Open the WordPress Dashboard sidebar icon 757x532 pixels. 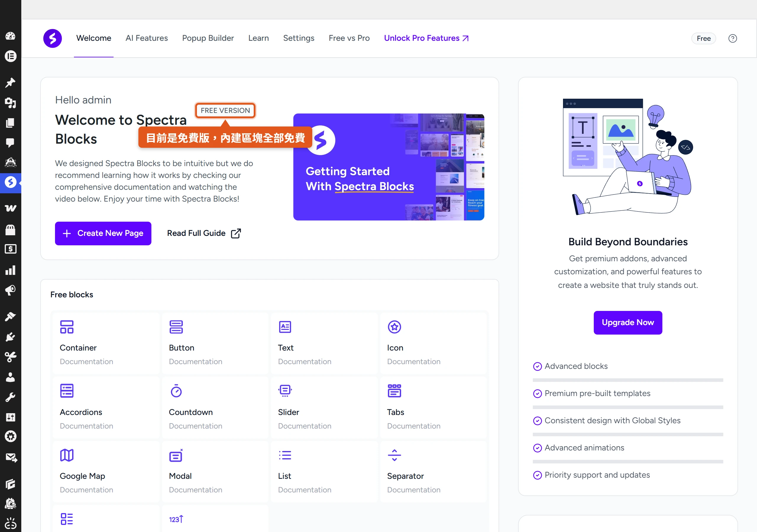pyautogui.click(x=10, y=36)
